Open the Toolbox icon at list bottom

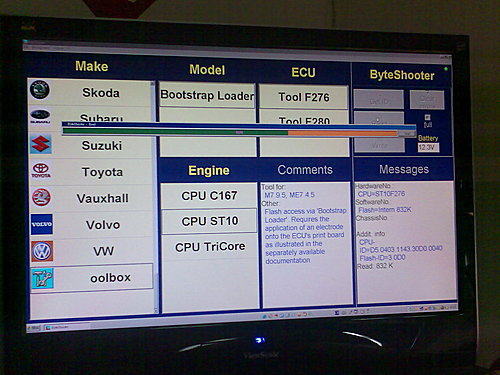[x=43, y=278]
